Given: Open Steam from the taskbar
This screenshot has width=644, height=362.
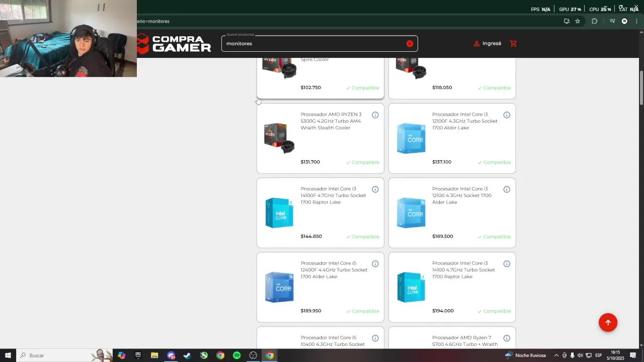Looking at the screenshot, I should (187, 355).
